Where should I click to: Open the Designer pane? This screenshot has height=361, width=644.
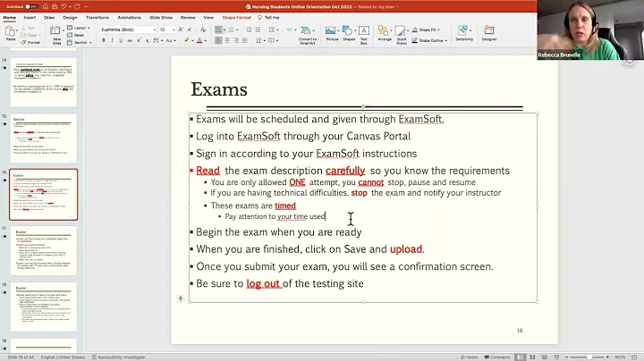click(x=488, y=34)
